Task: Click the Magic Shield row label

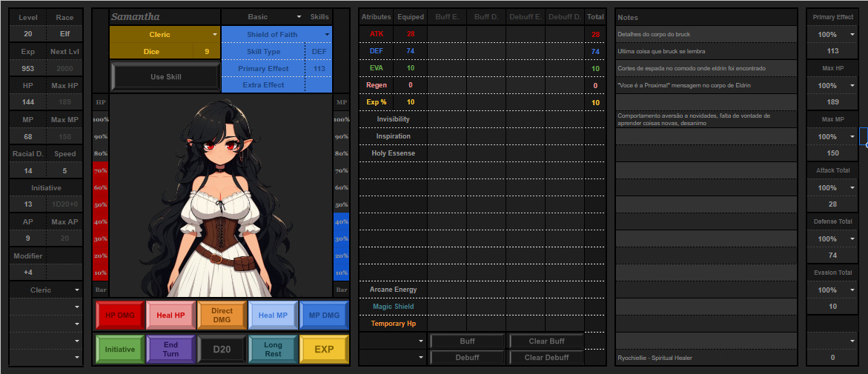Action: coord(393,307)
